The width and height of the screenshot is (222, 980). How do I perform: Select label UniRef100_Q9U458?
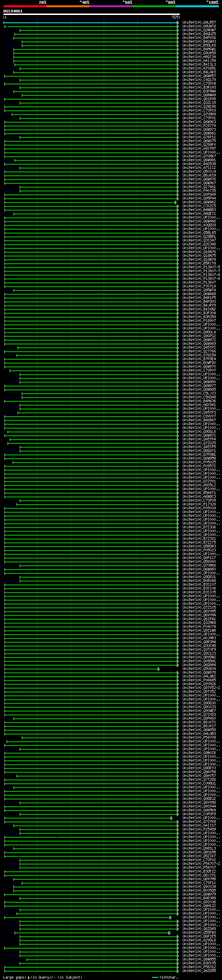pos(199,53)
